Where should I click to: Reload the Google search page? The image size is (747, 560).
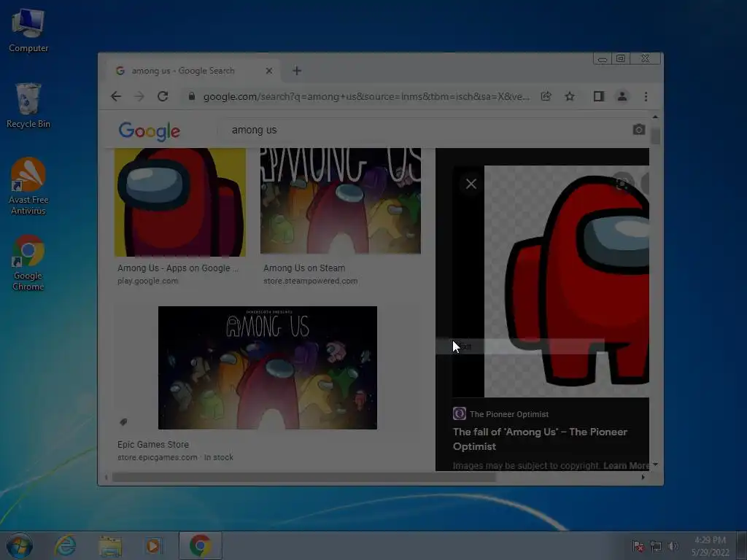point(163,97)
